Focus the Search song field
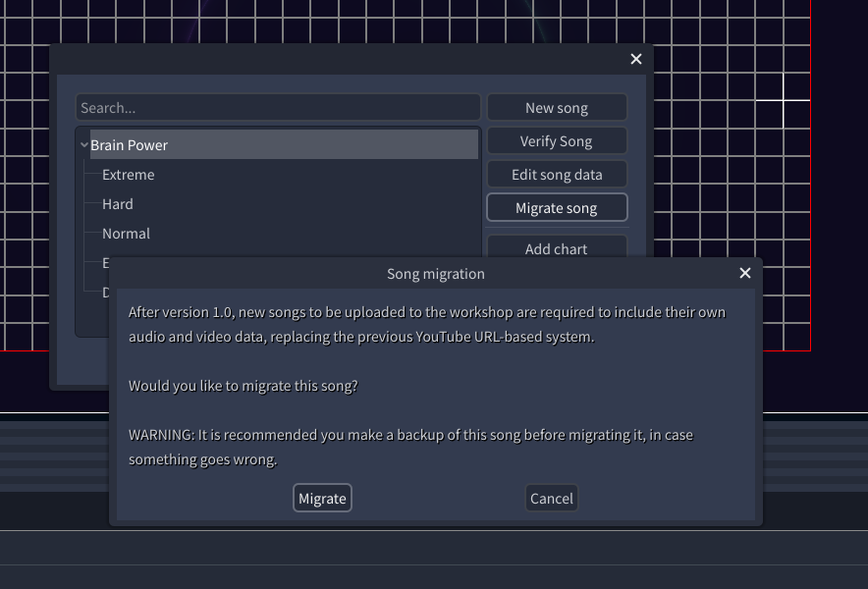Viewport: 868px width, 589px height. (x=278, y=108)
